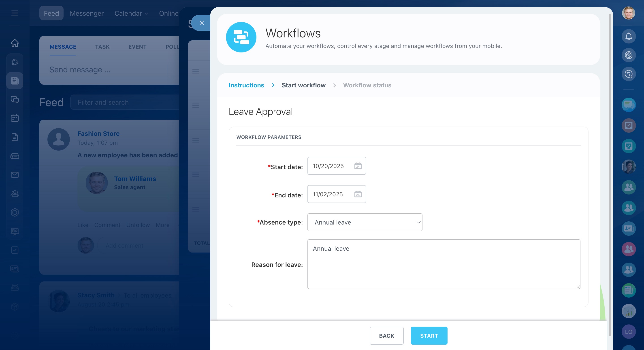Image resolution: width=644 pixels, height=350 pixels.
Task: Click the hamburger menu icon top left
Action: point(15,13)
